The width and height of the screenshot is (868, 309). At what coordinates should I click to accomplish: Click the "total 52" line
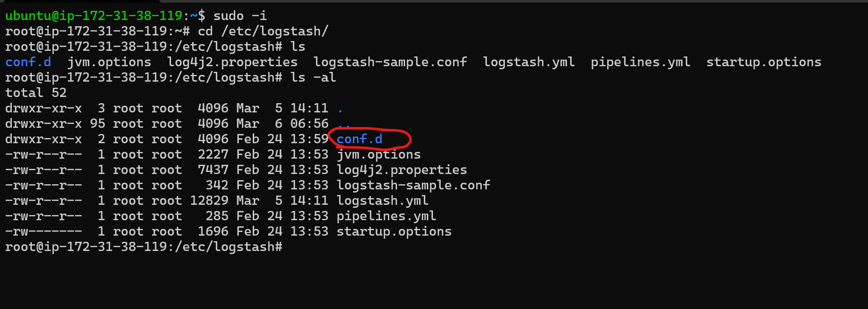tap(36, 93)
